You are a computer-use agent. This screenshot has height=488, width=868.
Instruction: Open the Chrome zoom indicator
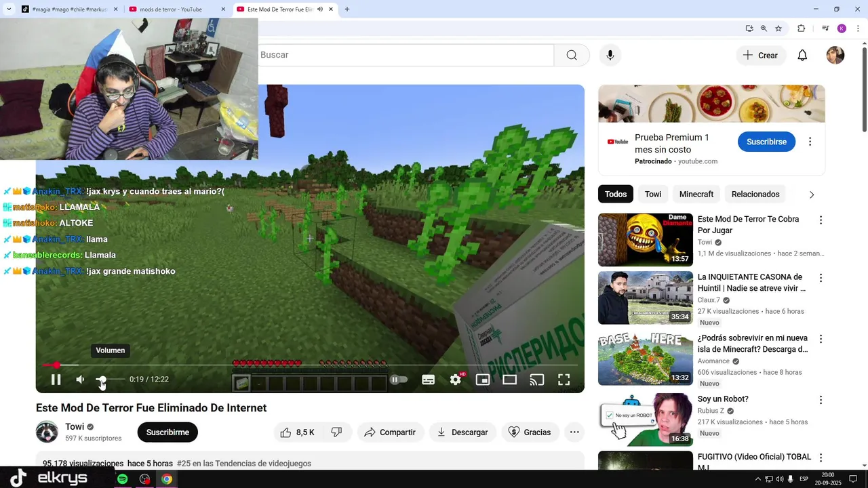(764, 28)
